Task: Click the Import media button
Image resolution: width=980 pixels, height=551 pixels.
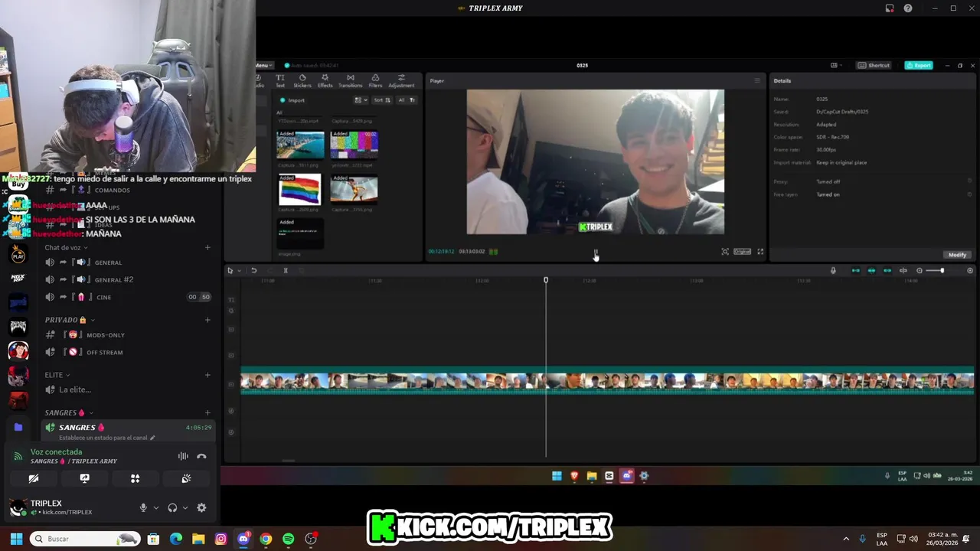Action: [x=292, y=100]
